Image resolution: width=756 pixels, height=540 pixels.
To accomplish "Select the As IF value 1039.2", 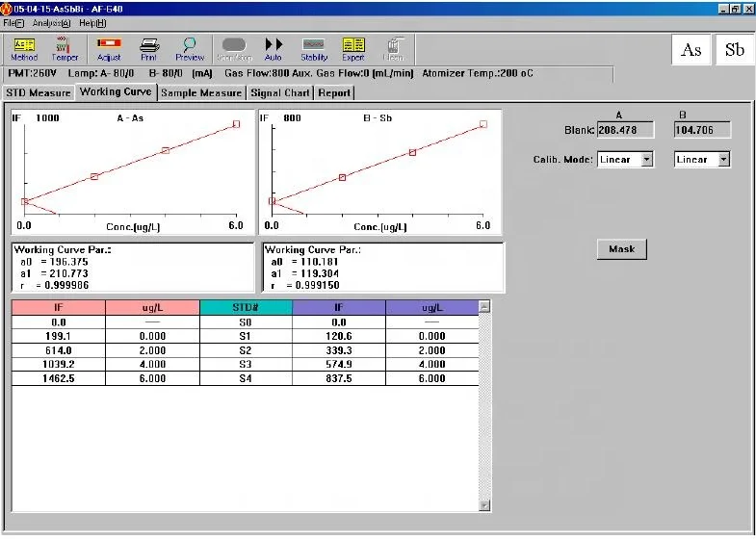I will pyautogui.click(x=59, y=364).
